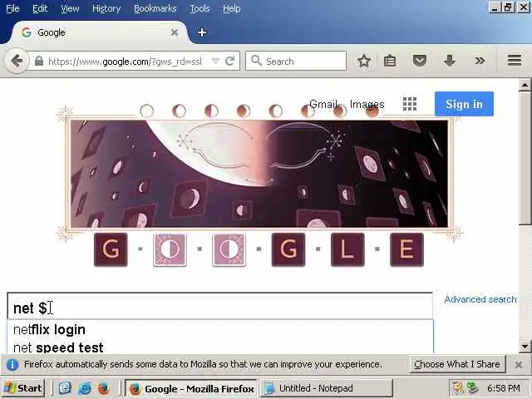Click the second G doodle tile
The width and height of the screenshot is (532, 399).
click(288, 249)
